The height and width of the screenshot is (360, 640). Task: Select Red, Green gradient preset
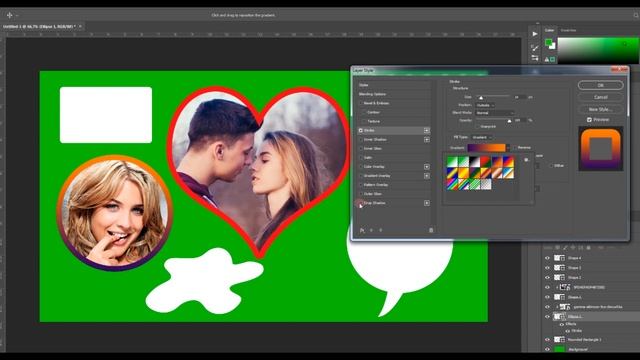485,162
